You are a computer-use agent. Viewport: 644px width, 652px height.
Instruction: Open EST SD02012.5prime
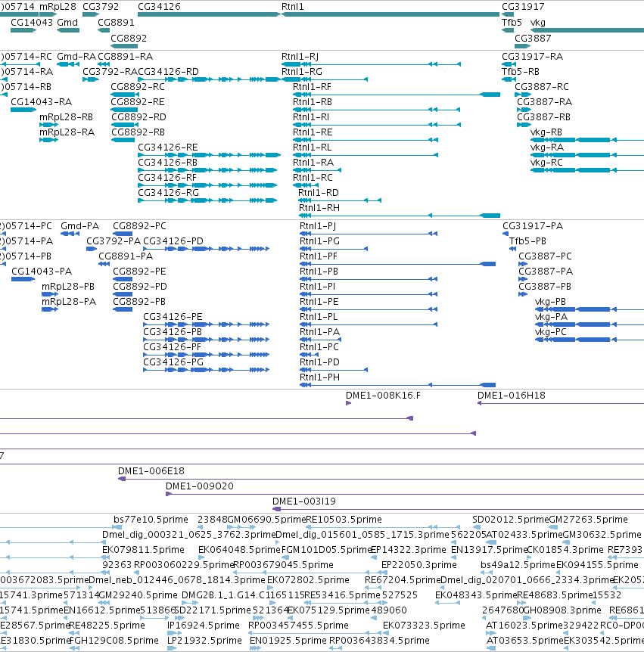coord(511,520)
